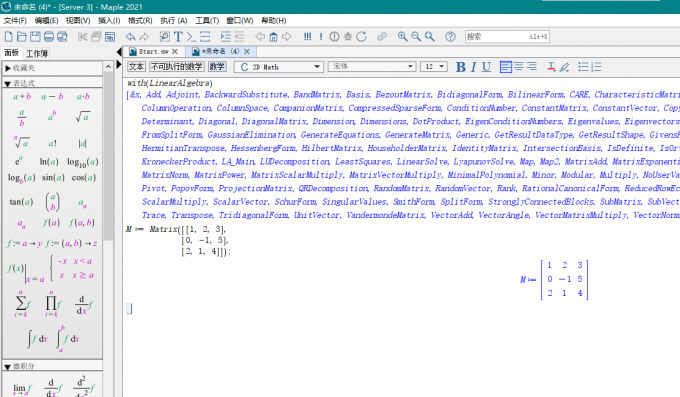Collapse side panel with left black arrow
680x397 pixels.
[119, 52]
